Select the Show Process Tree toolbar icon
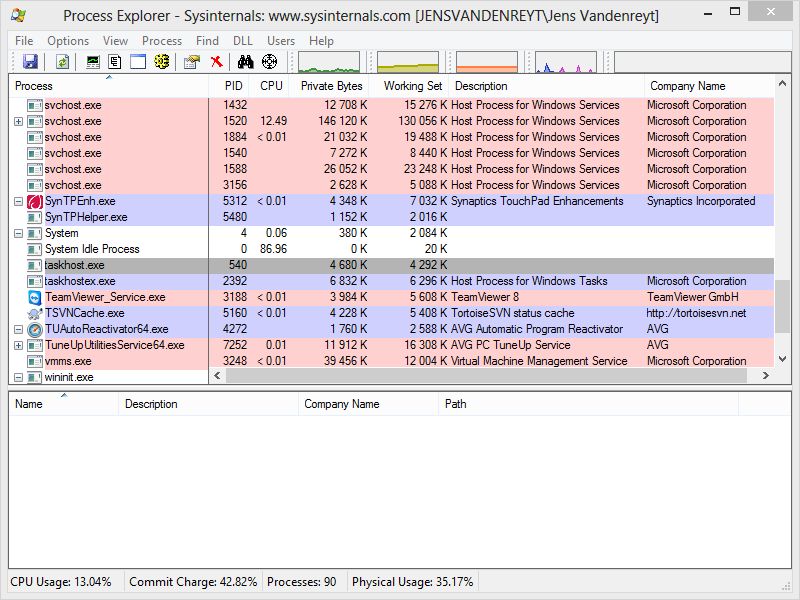Viewport: 800px width, 600px height. 115,61
